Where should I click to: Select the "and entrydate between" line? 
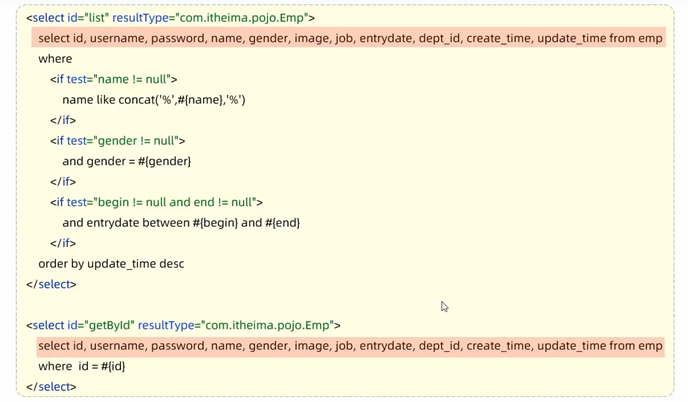(181, 223)
